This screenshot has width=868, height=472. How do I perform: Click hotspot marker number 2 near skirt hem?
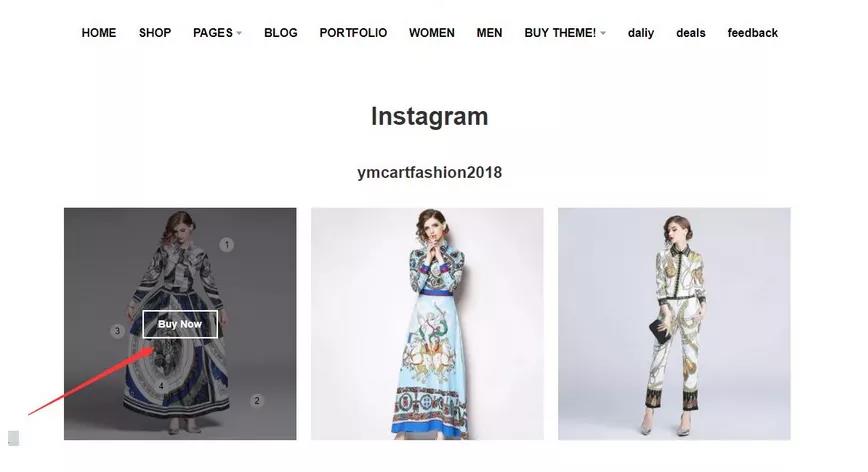[x=256, y=400]
